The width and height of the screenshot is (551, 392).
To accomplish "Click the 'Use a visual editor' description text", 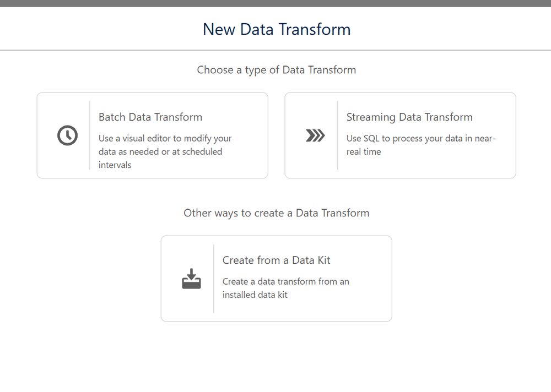I will click(165, 139).
